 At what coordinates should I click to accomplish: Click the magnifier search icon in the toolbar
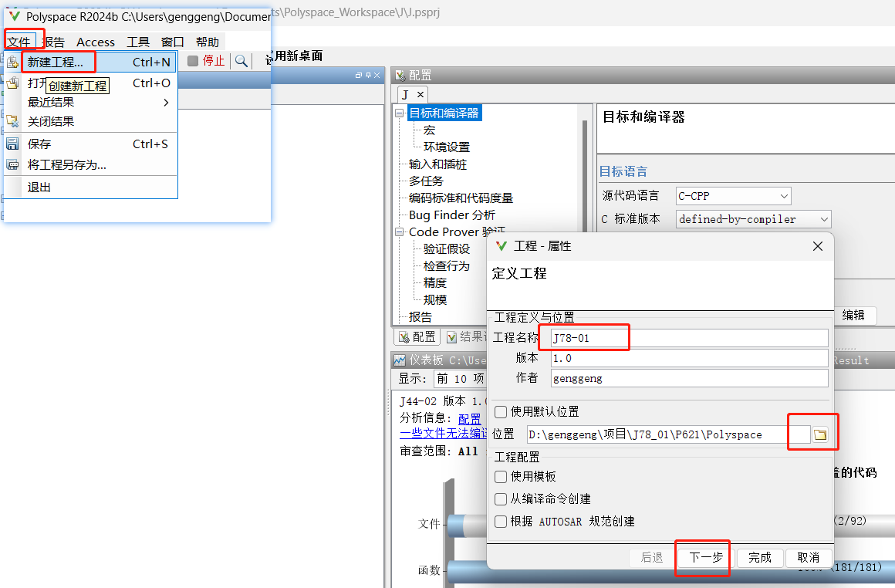coord(241,60)
